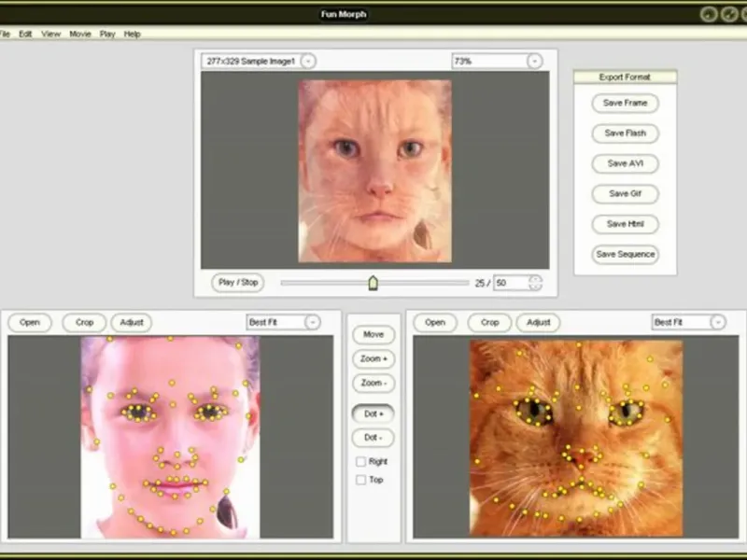
Task: Export with Save Flash button
Action: [x=625, y=133]
